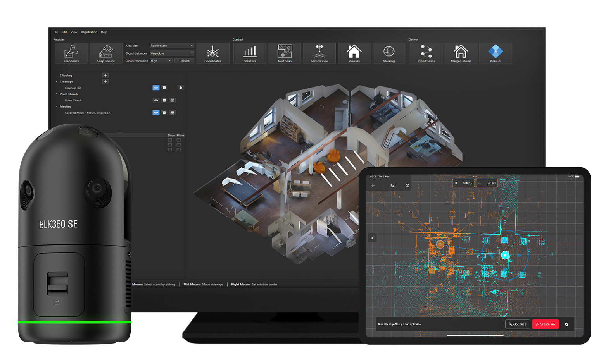Image resolution: width=594 pixels, height=364 pixels.
Task: Open the Section View tool
Action: [319, 53]
